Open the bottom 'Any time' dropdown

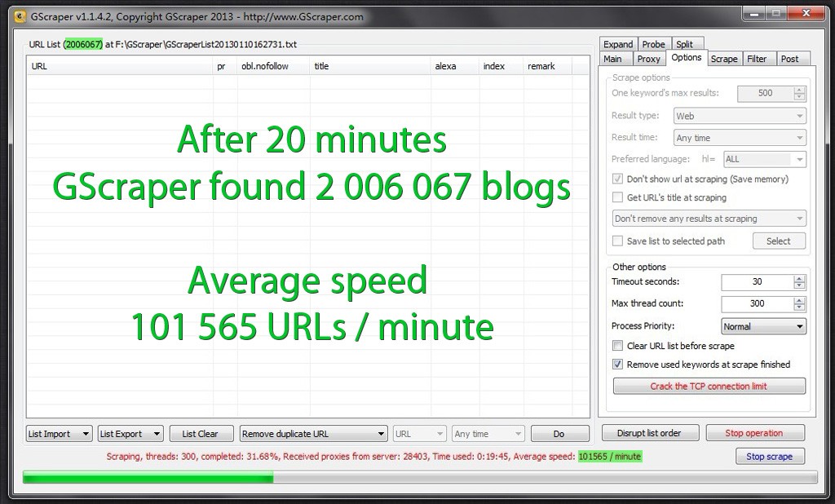coord(488,434)
